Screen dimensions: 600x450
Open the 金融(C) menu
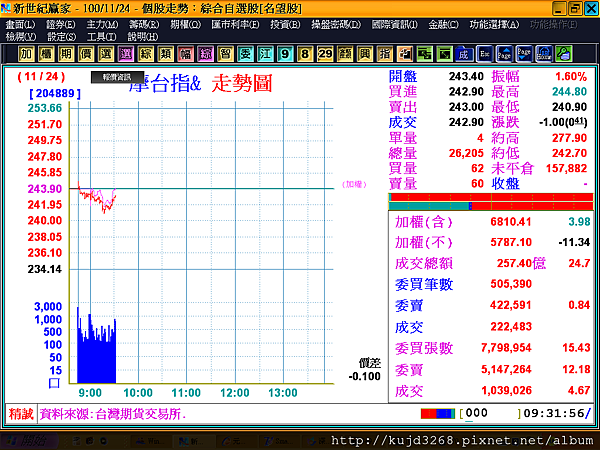pyautogui.click(x=443, y=25)
